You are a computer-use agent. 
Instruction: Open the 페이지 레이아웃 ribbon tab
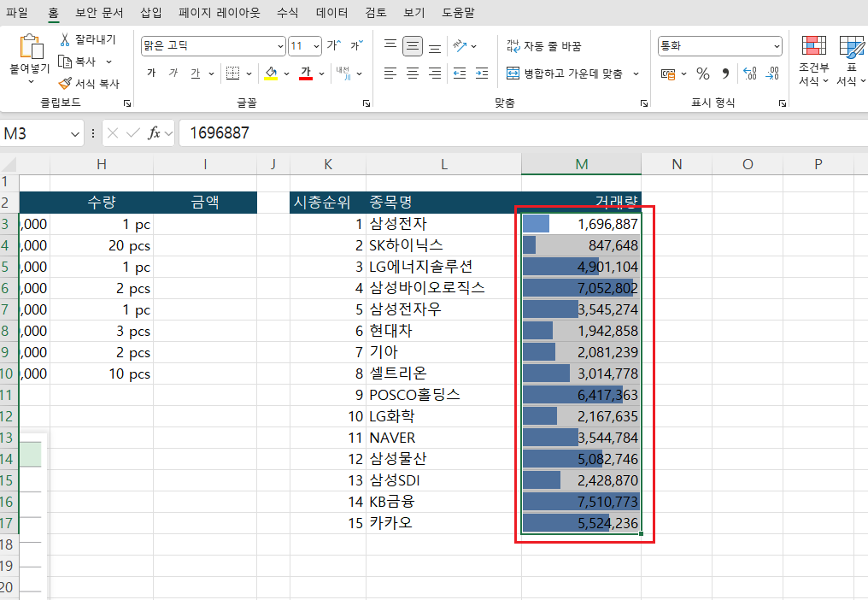(x=220, y=12)
